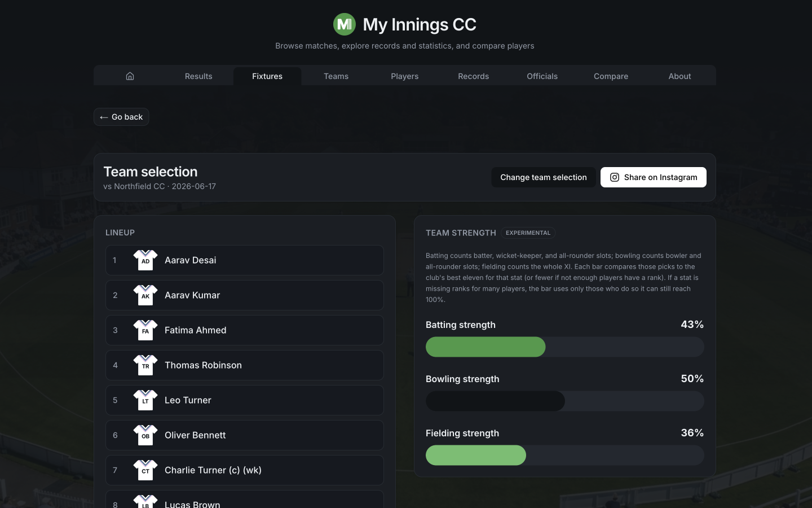Select Leo Turner lineup row

click(x=245, y=400)
